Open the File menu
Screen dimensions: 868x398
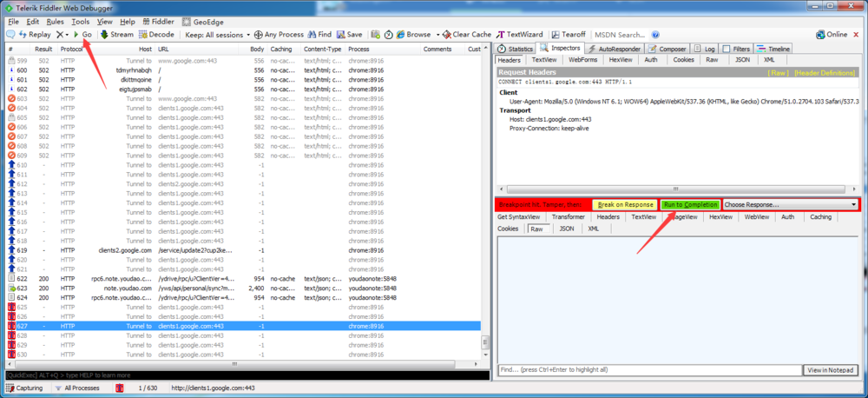pyautogui.click(x=14, y=22)
